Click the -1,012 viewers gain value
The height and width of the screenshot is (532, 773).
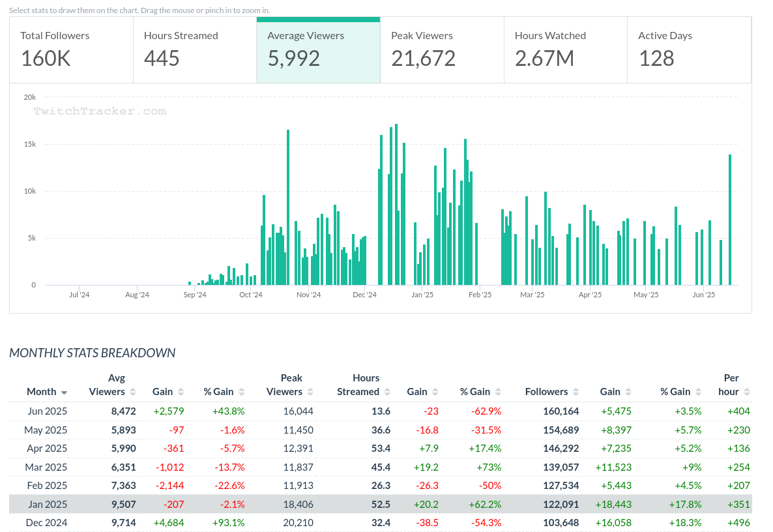[x=170, y=467]
